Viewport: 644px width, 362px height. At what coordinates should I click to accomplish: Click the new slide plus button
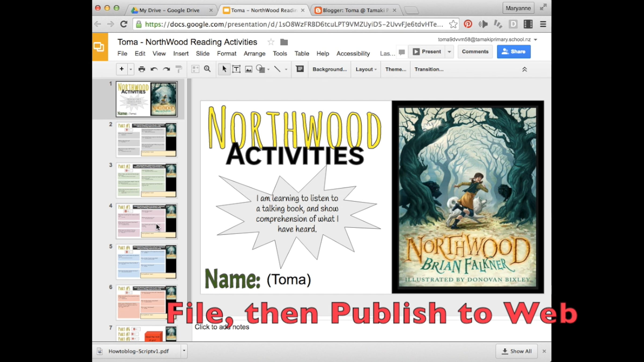tap(122, 69)
